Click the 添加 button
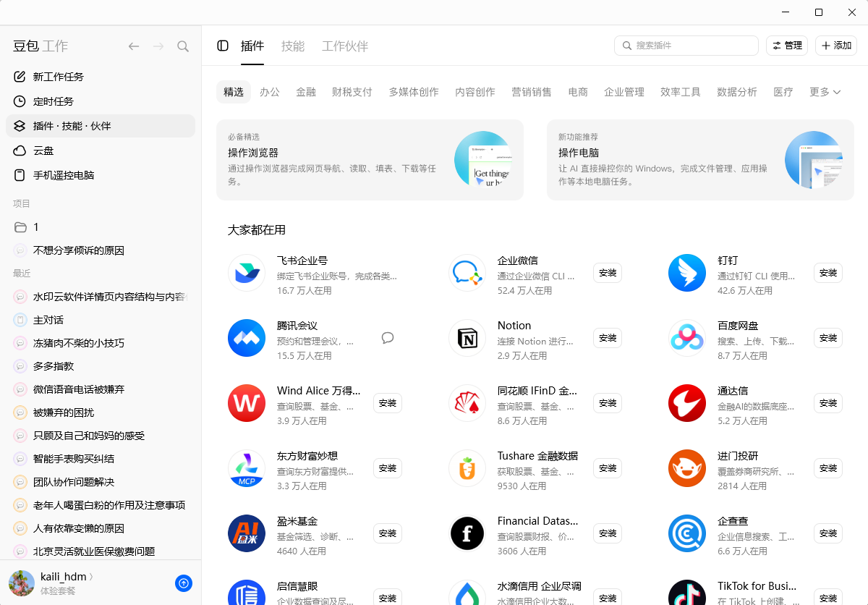 tap(836, 46)
